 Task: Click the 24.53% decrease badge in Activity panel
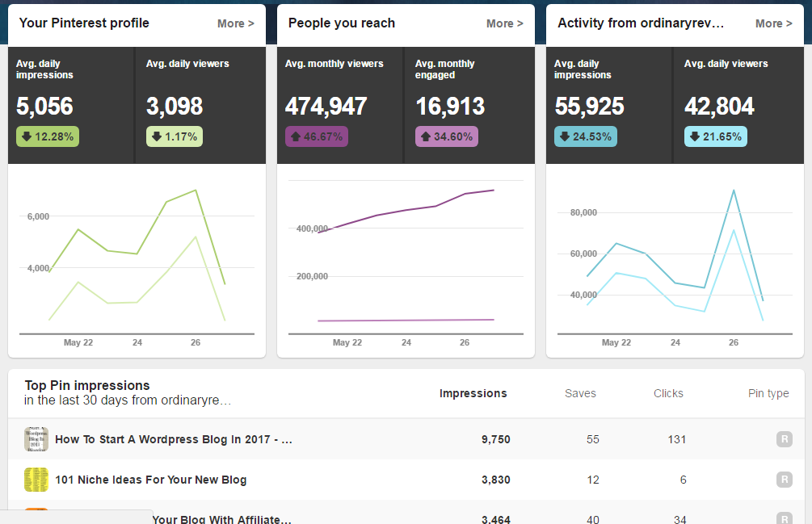pos(585,136)
